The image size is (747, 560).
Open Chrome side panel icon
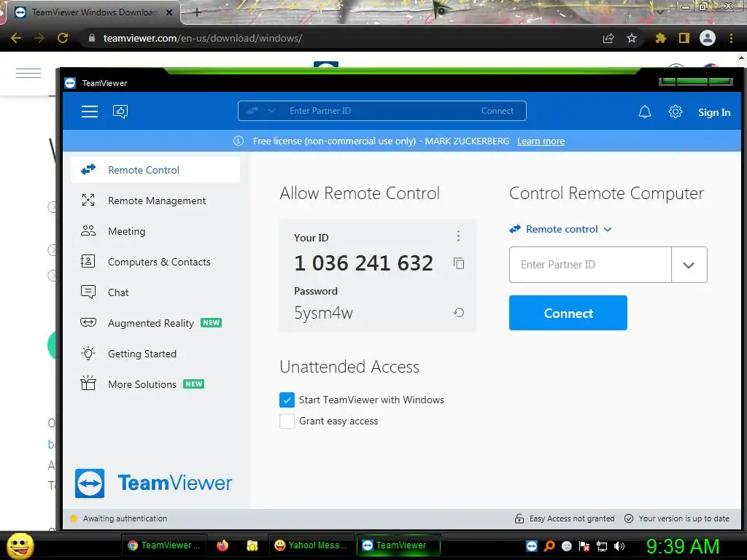click(x=684, y=38)
